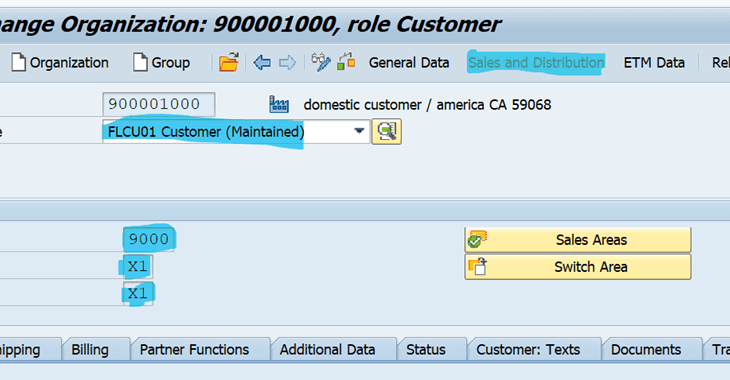Click the role detail magnifier button
This screenshot has width=730, height=380.
(x=386, y=132)
